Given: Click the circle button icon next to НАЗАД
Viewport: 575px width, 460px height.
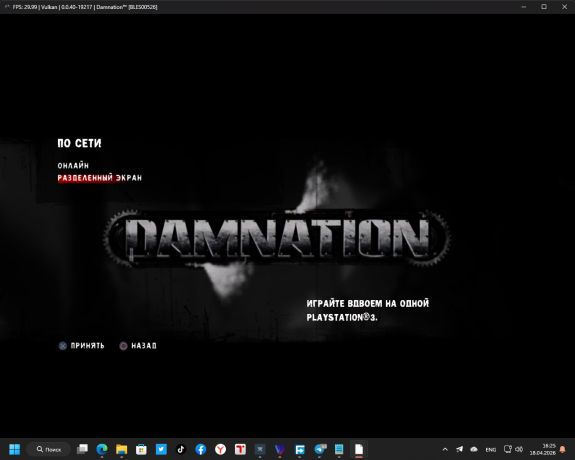Looking at the screenshot, I should 124,346.
